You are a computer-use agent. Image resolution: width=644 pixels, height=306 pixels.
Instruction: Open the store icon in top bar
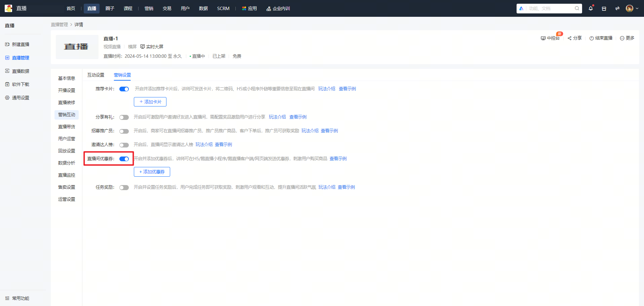[x=604, y=8]
